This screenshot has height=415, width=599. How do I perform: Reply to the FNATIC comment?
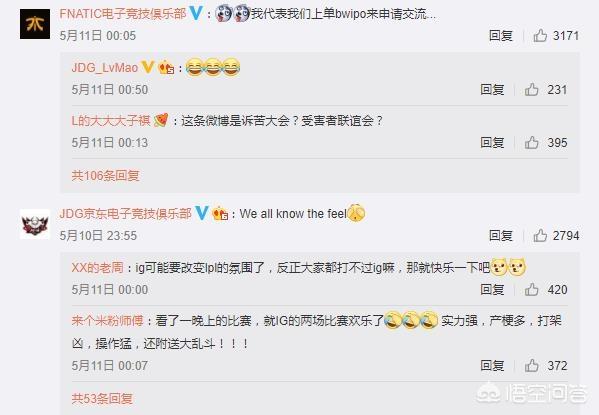point(500,36)
